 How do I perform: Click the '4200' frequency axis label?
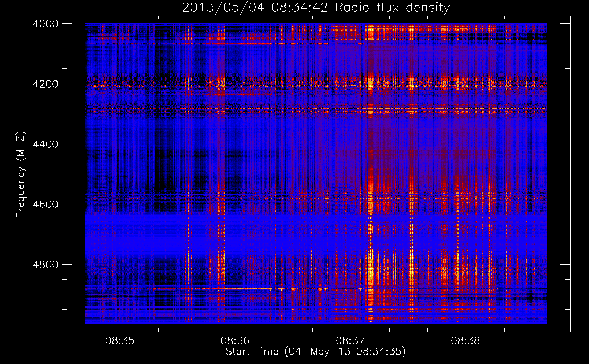click(x=46, y=84)
